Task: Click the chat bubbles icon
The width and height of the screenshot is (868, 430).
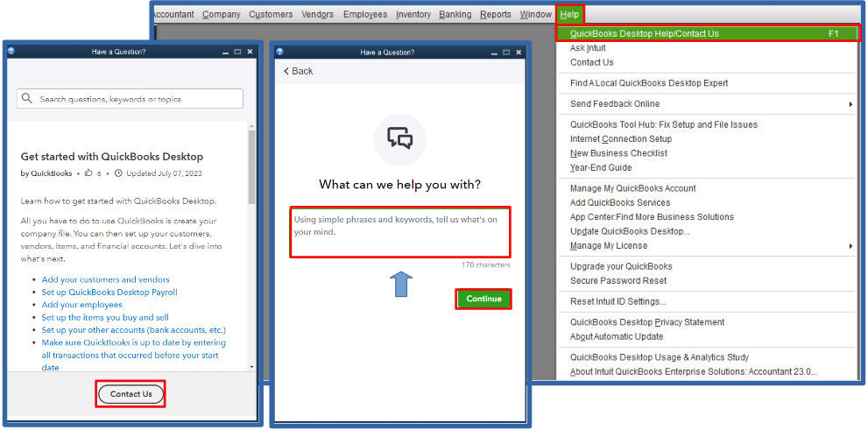Action: click(399, 139)
